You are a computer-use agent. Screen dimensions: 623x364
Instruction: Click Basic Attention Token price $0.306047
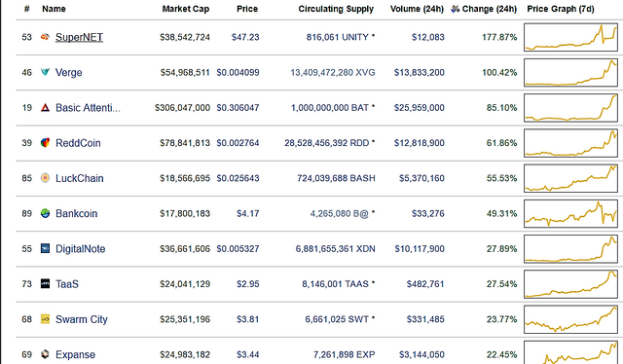(238, 108)
